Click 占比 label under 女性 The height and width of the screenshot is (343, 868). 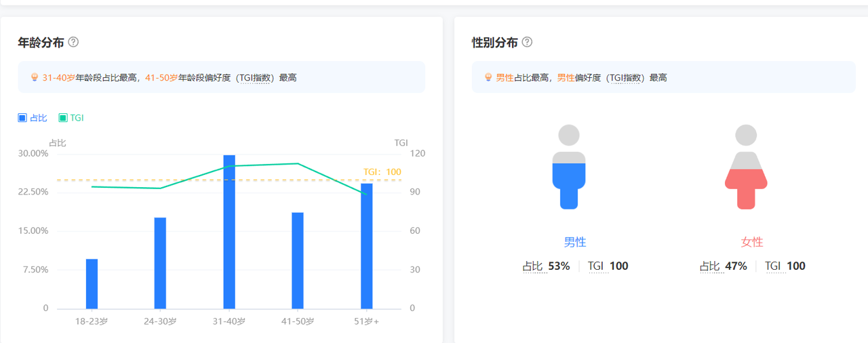(x=710, y=266)
